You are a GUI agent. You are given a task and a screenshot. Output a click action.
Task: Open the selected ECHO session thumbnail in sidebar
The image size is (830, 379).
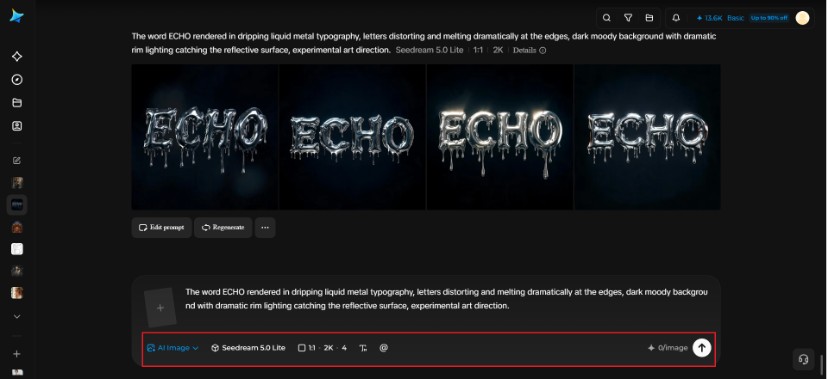17,204
